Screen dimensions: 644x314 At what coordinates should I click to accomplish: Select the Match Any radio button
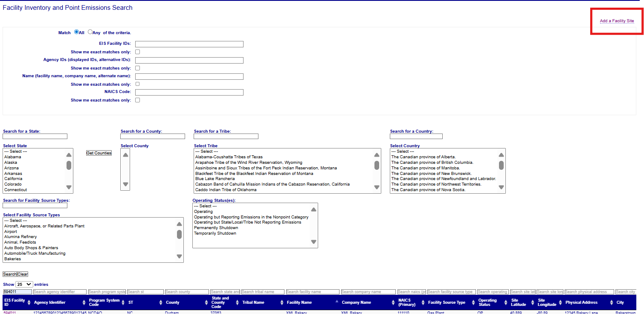coord(90,32)
